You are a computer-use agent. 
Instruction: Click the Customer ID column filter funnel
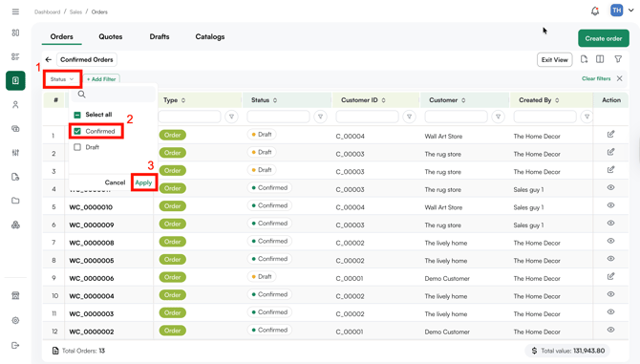(x=409, y=117)
